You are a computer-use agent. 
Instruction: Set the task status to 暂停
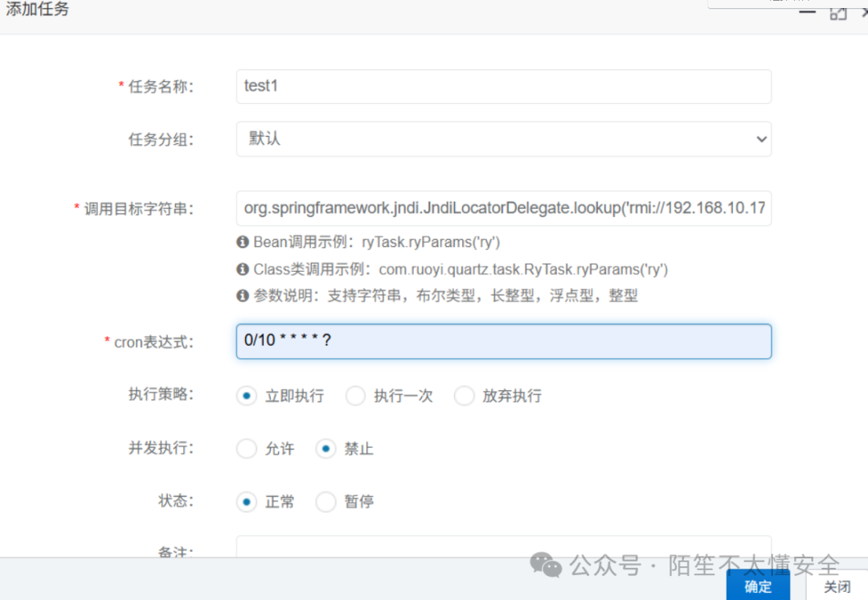pyautogui.click(x=325, y=501)
